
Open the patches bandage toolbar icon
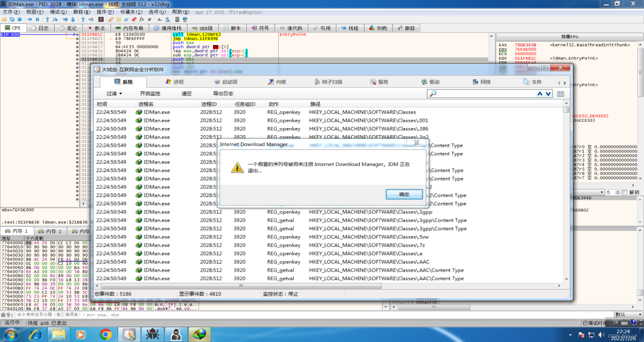click(111, 19)
